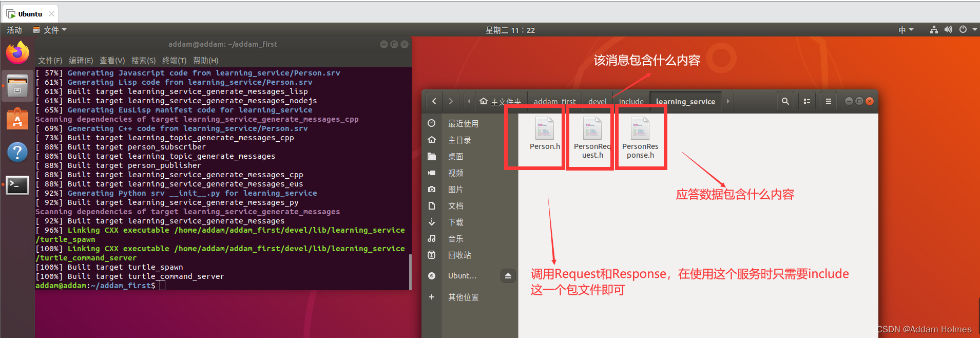The image size is (980, 338).
Task: Open the power menu icon
Action: click(963, 30)
